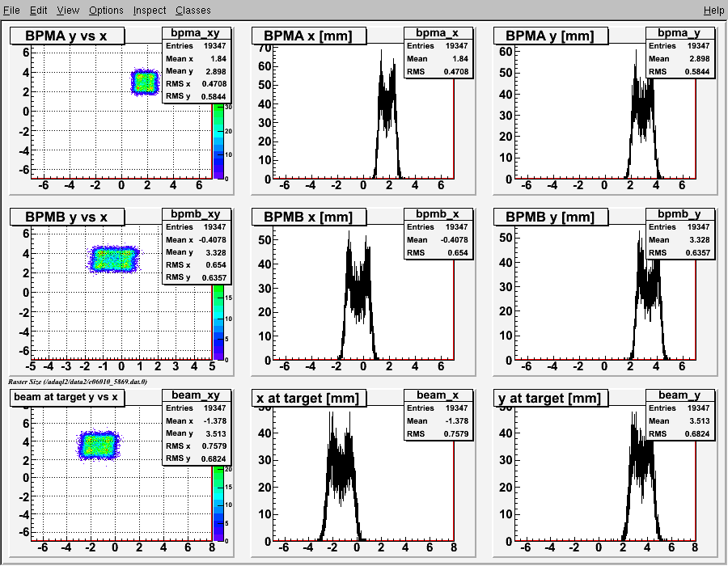Select the 'BPMA x [mm]' plot title

pos(309,36)
